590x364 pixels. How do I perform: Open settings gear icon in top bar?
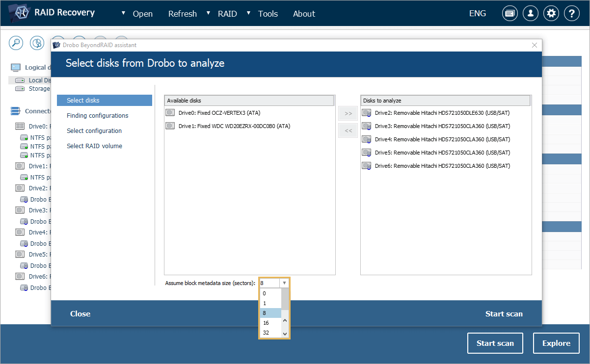click(x=551, y=14)
